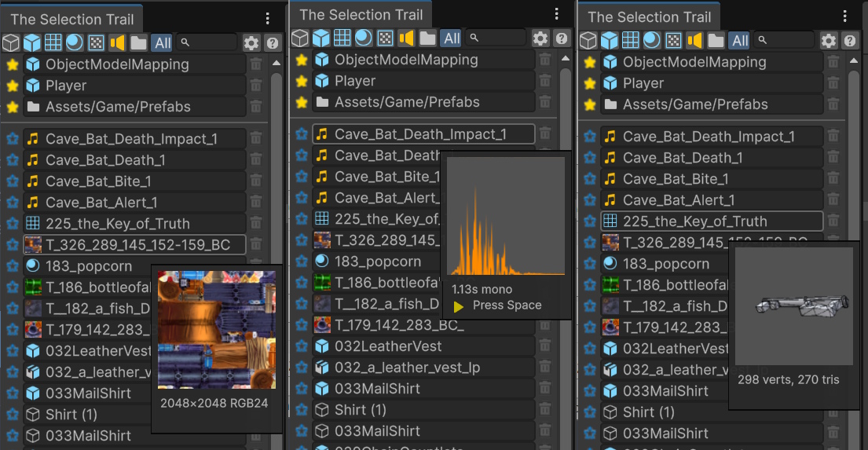This screenshot has height=450, width=868.
Task: Filter by audio clips in waveform-preview panel
Action: [406, 38]
